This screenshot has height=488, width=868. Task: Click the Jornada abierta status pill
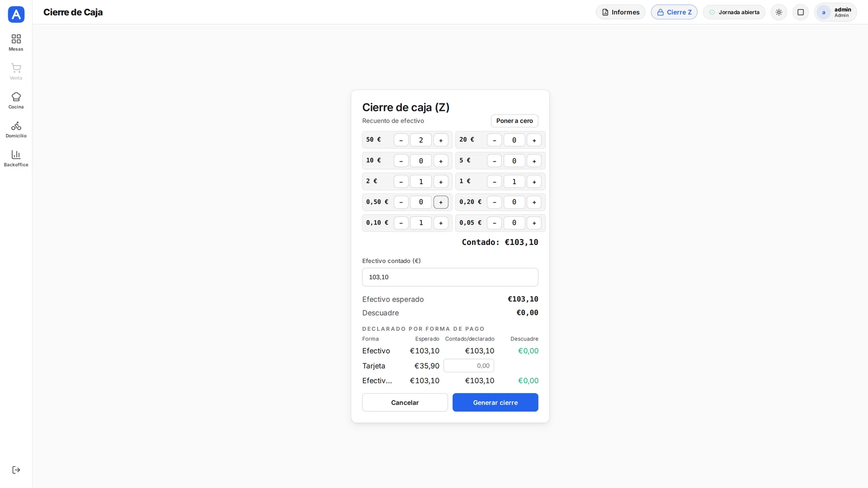[x=734, y=12]
